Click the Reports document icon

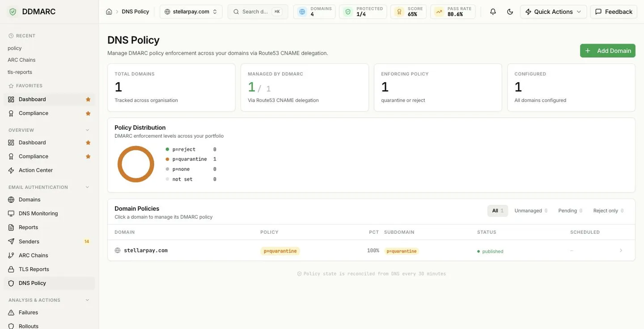click(x=11, y=228)
